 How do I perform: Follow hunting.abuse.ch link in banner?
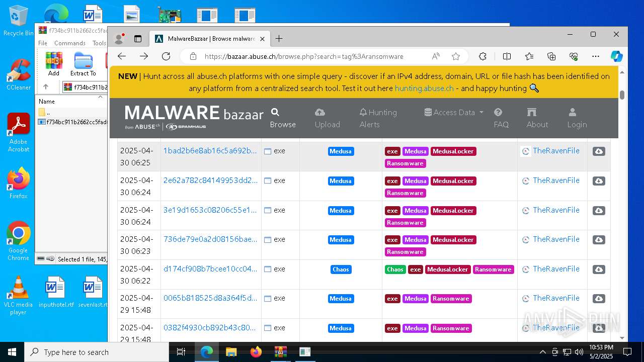click(x=424, y=88)
